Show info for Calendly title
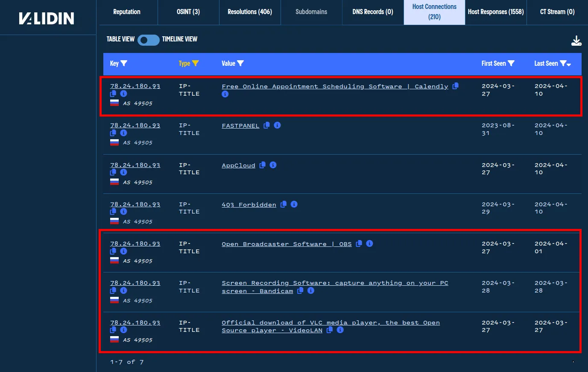This screenshot has width=588, height=372. pyautogui.click(x=225, y=94)
